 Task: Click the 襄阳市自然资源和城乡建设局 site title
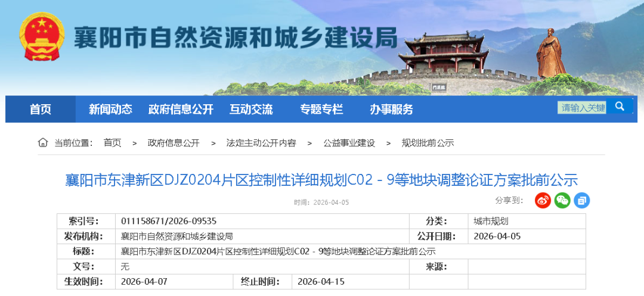click(235, 39)
